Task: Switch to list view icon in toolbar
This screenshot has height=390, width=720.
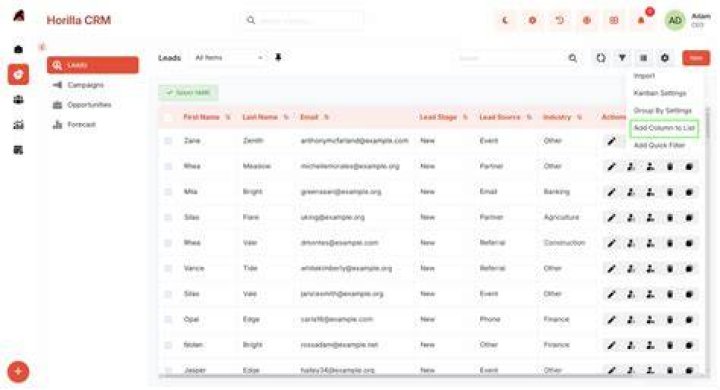Action: pyautogui.click(x=643, y=58)
